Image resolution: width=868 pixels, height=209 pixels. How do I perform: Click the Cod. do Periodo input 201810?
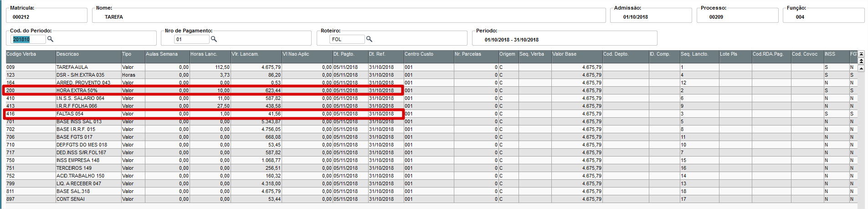[28, 39]
